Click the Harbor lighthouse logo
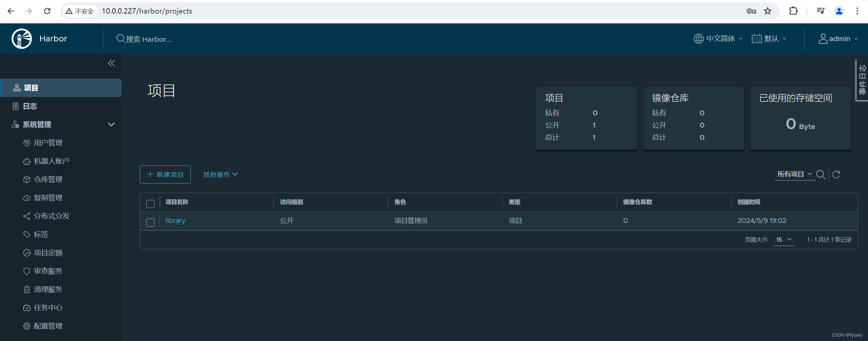The image size is (868, 341). (x=22, y=39)
